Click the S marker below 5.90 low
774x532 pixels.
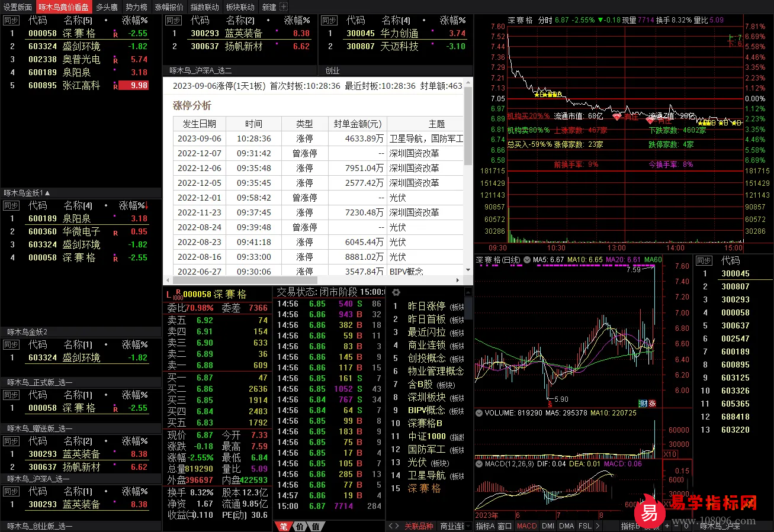[x=550, y=404]
